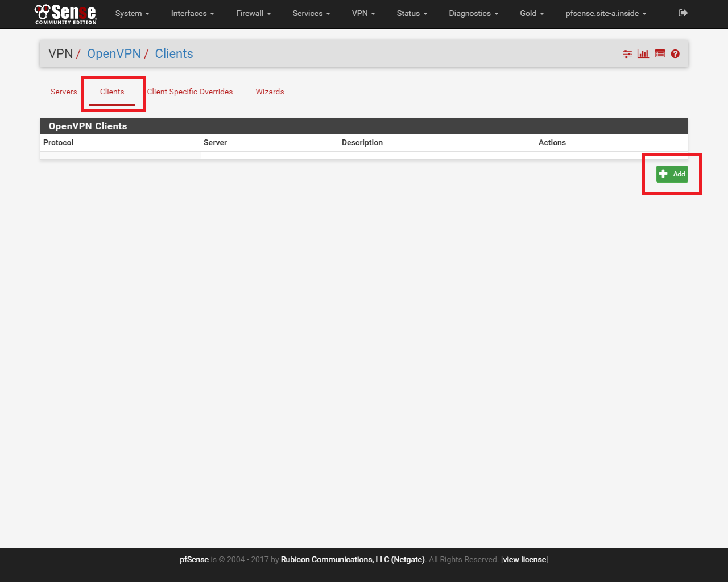Expand the Services menu

click(x=311, y=13)
